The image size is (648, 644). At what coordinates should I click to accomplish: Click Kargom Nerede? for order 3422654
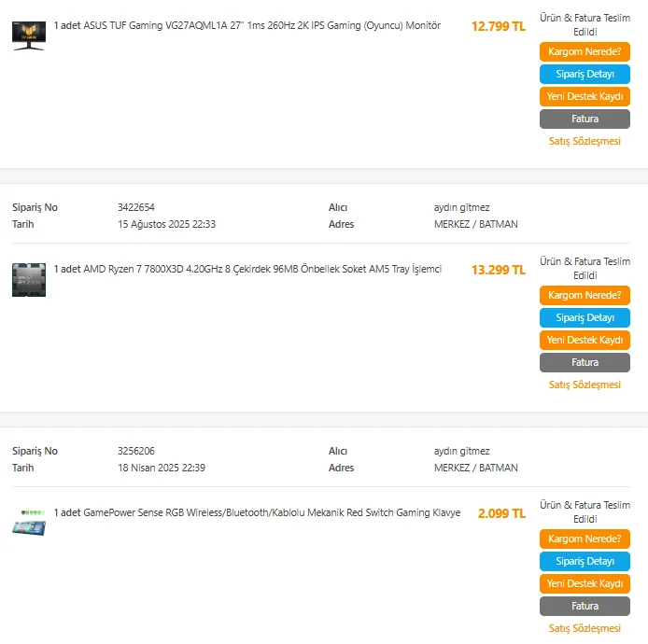585,296
